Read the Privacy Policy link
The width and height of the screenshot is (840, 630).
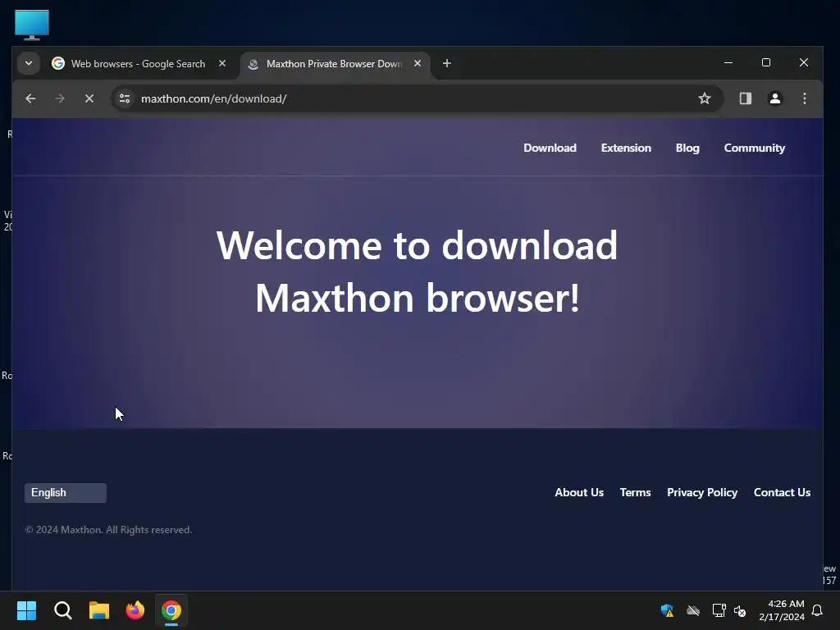pyautogui.click(x=702, y=492)
